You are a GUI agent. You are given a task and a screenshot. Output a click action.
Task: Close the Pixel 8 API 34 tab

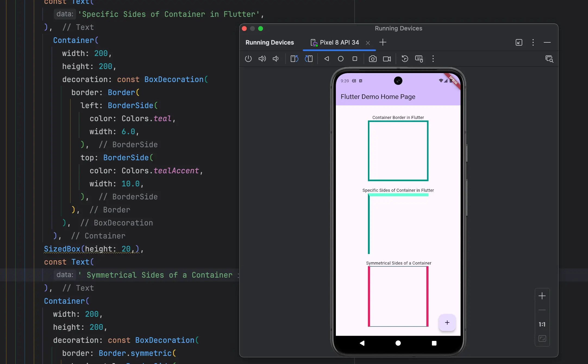(x=368, y=43)
